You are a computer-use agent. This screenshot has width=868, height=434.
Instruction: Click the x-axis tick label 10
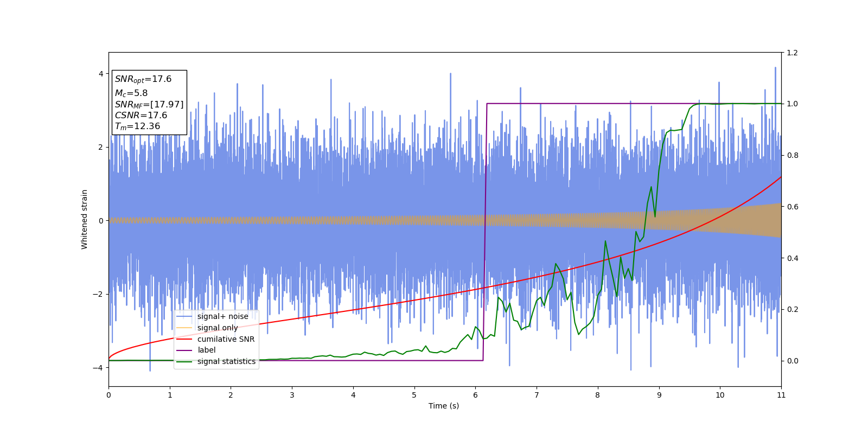(720, 395)
